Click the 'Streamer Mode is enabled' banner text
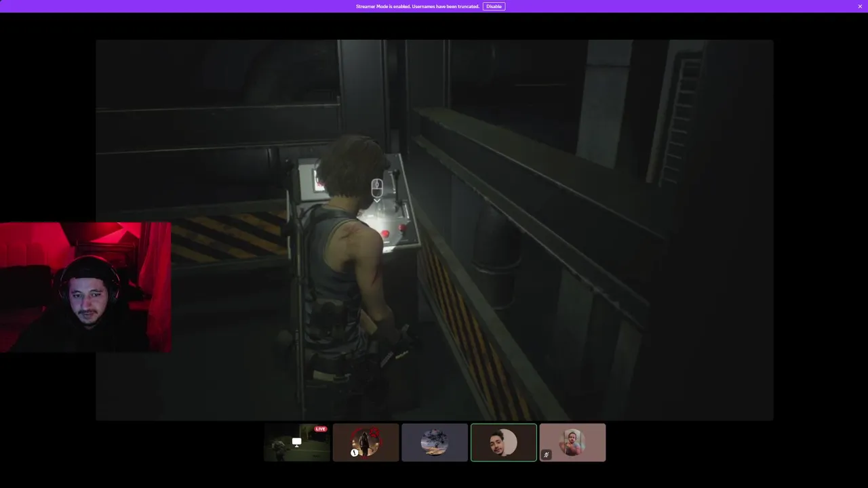 [x=418, y=6]
